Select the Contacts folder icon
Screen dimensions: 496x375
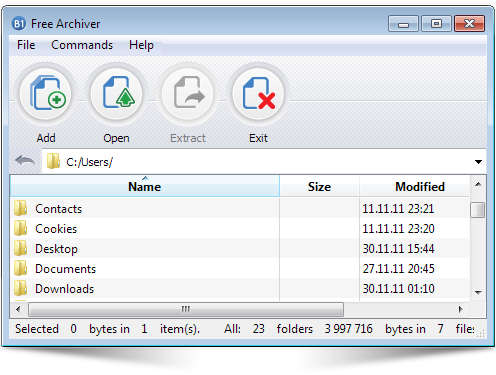coord(21,209)
